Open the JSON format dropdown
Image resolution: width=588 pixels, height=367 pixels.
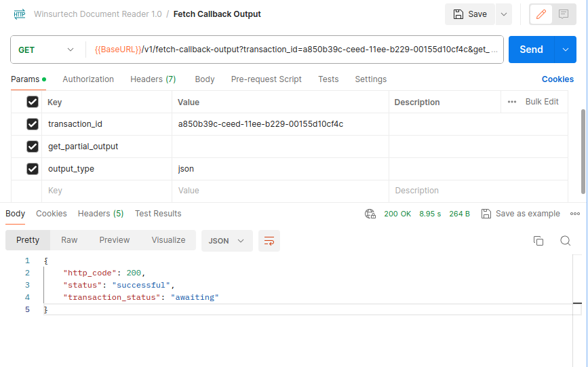coord(227,241)
